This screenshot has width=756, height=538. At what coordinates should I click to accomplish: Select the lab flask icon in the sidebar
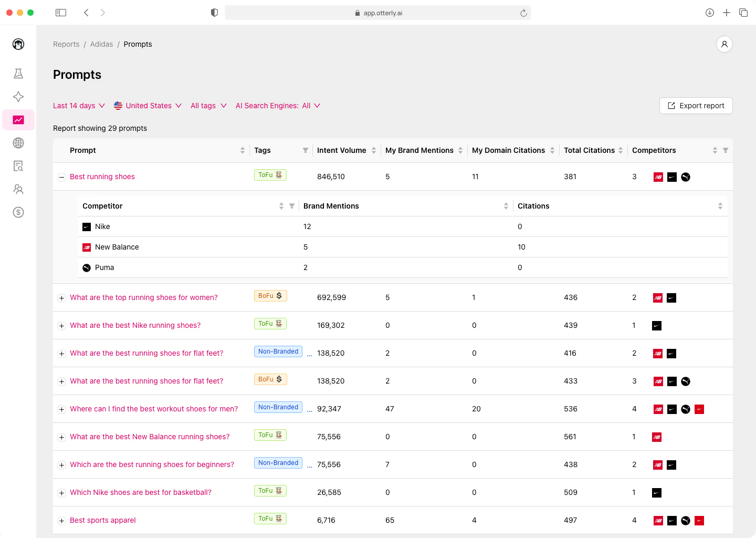[18, 74]
